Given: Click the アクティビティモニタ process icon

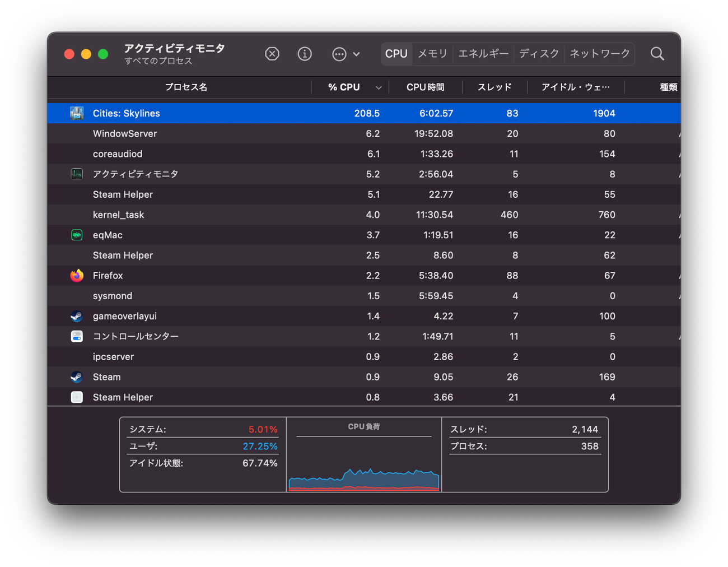Looking at the screenshot, I should [77, 174].
